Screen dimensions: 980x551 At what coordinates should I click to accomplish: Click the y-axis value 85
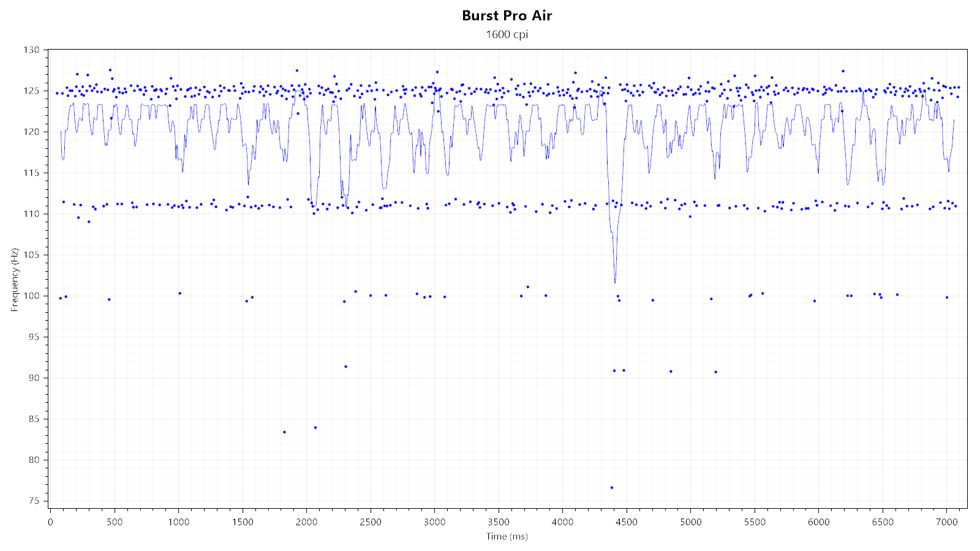pos(34,419)
